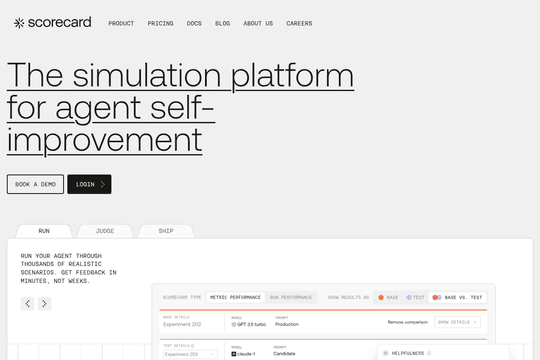The width and height of the screenshot is (540, 360).
Task: Go to previous slide with left chevron
Action: click(27, 304)
